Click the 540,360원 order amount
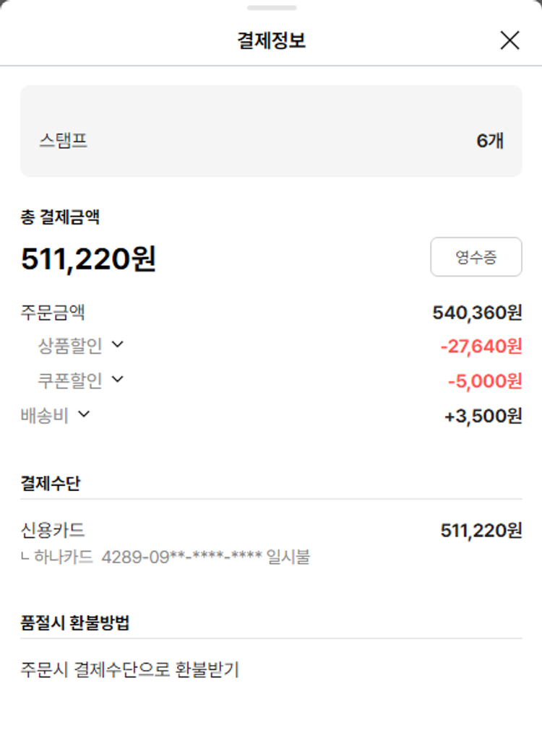The width and height of the screenshot is (542, 756). 477,313
